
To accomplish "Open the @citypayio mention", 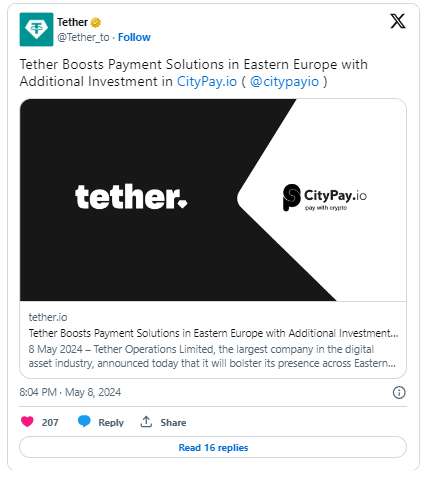I will point(284,81).
